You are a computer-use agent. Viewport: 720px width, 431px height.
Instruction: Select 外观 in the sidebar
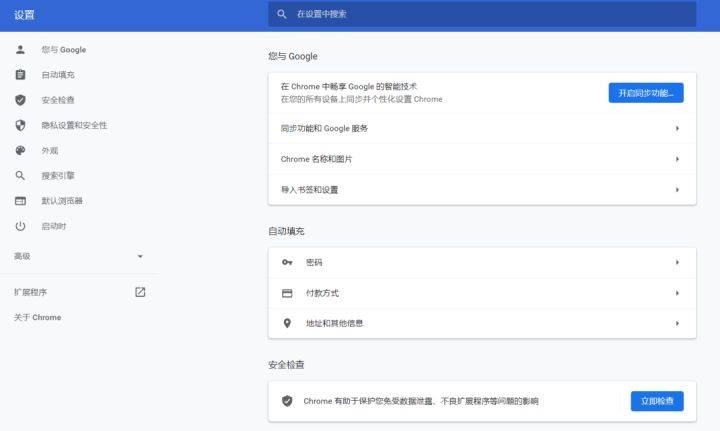pyautogui.click(x=50, y=151)
